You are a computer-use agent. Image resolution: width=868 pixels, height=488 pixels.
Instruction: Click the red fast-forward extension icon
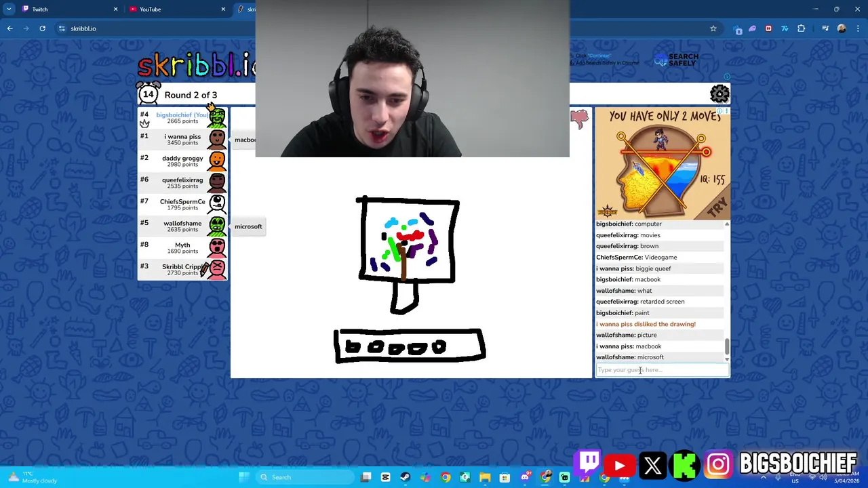tap(768, 28)
